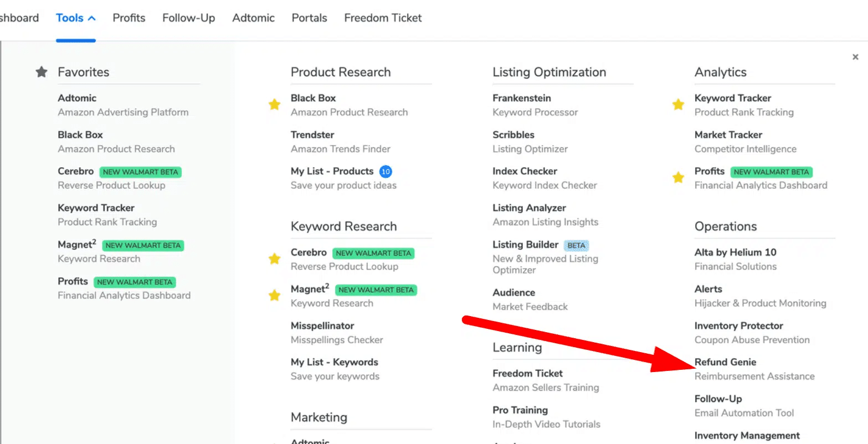Click the star beside Profits in Analytics

tap(678, 178)
